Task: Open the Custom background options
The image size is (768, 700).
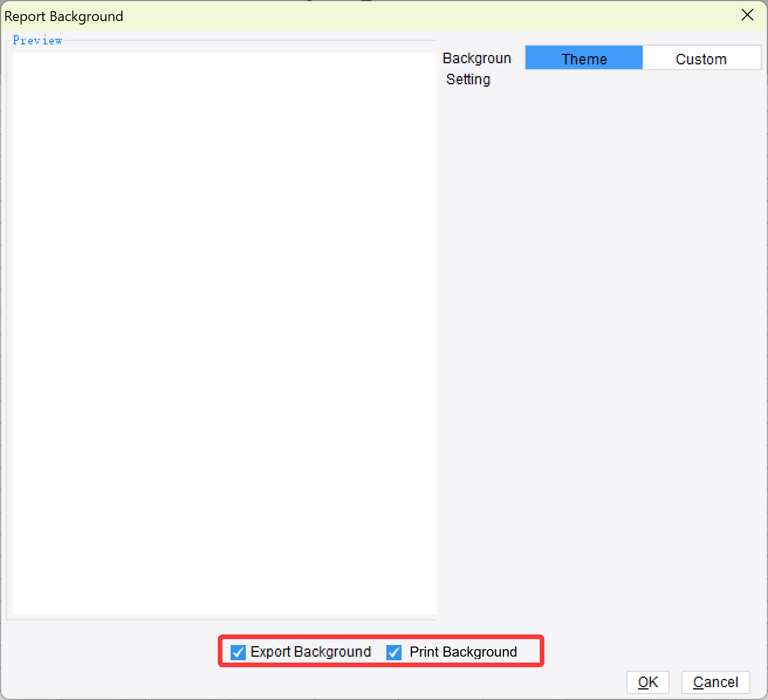Action: pos(701,58)
